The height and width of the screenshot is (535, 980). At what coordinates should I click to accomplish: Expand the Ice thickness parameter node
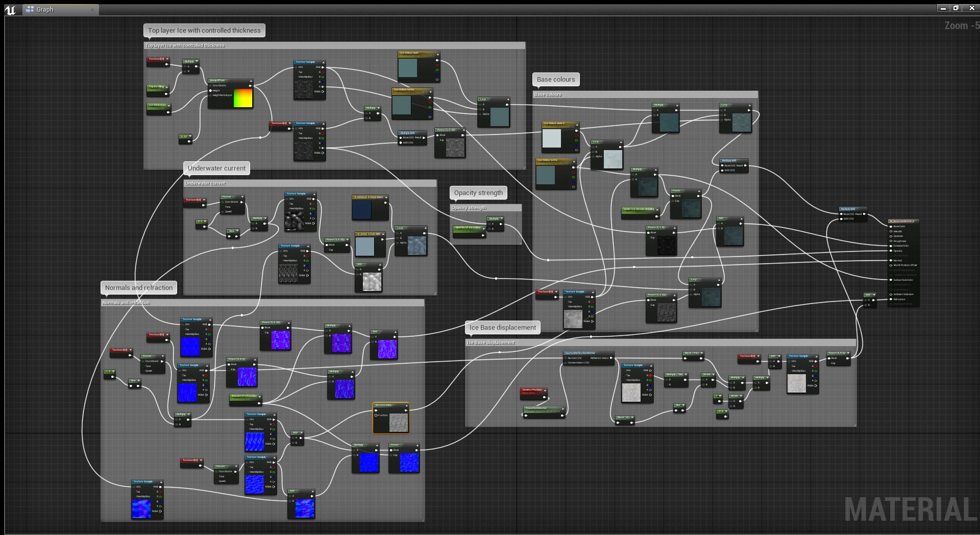[168, 105]
